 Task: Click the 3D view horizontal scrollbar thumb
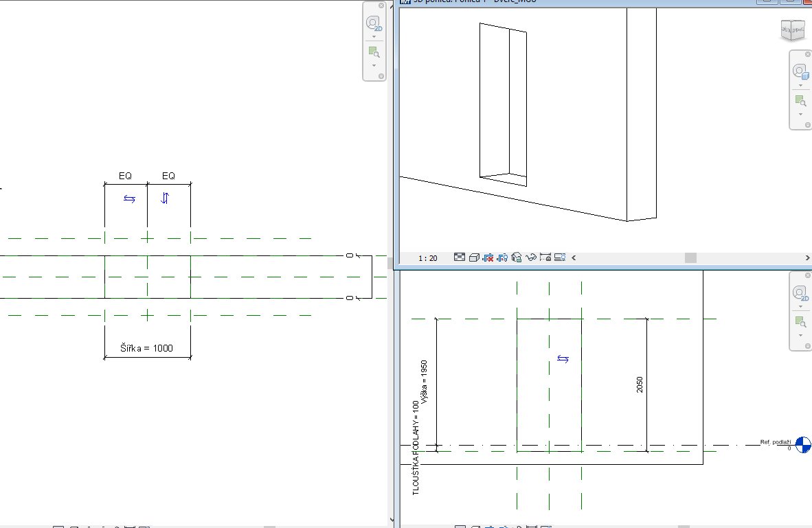click(x=691, y=257)
